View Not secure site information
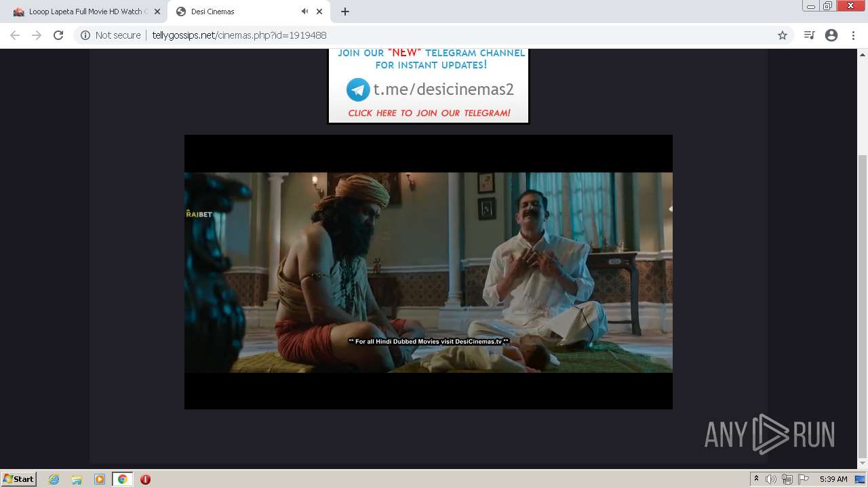This screenshot has height=488, width=868. tap(111, 35)
